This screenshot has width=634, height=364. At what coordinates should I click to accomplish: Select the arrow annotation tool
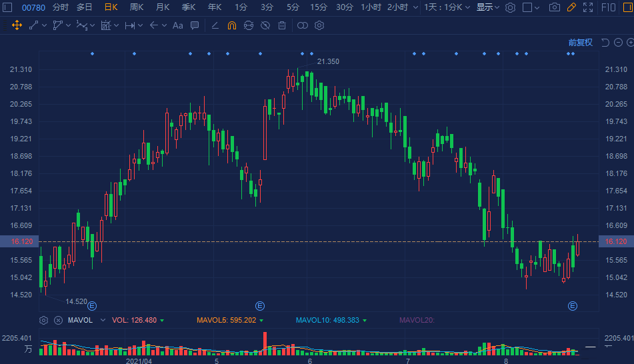153,25
